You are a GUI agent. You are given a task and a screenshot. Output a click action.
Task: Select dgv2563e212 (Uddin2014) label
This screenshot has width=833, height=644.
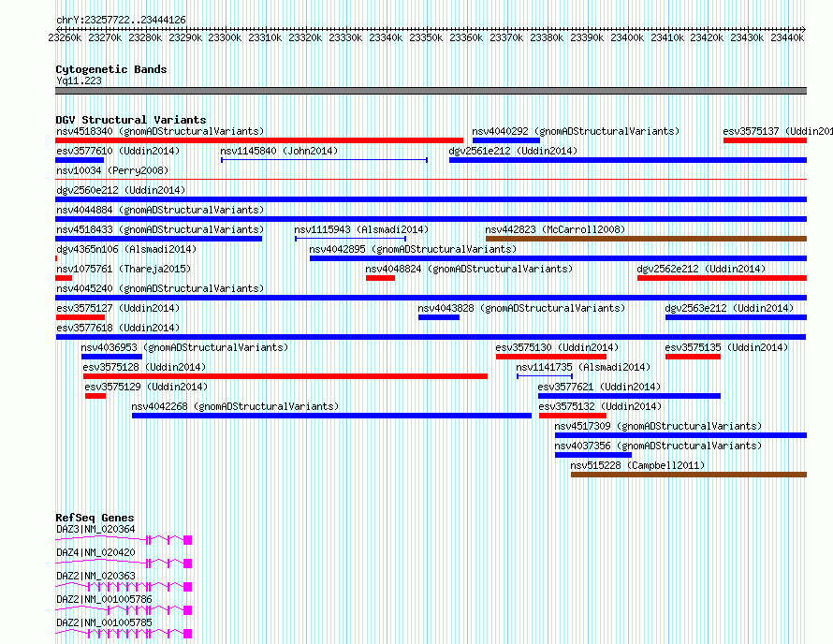(729, 308)
